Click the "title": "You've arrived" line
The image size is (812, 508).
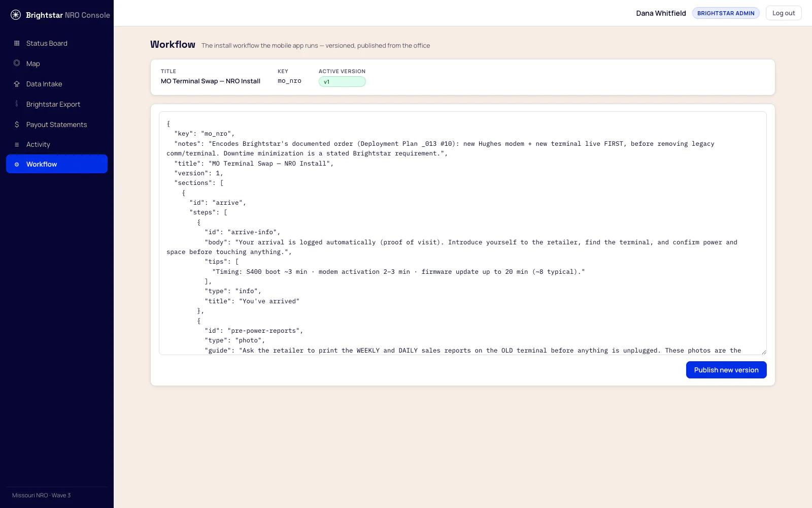252,301
